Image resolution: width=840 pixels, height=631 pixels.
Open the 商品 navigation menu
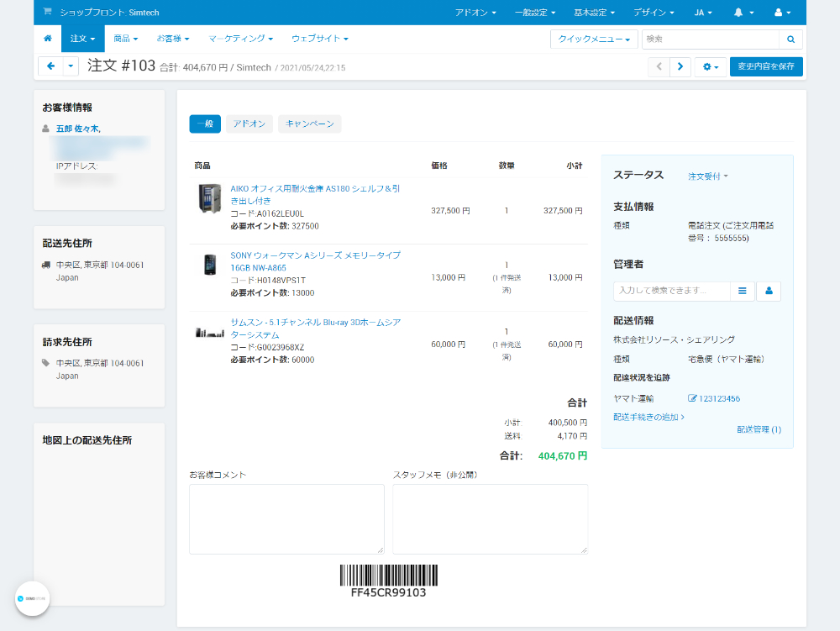pos(125,39)
